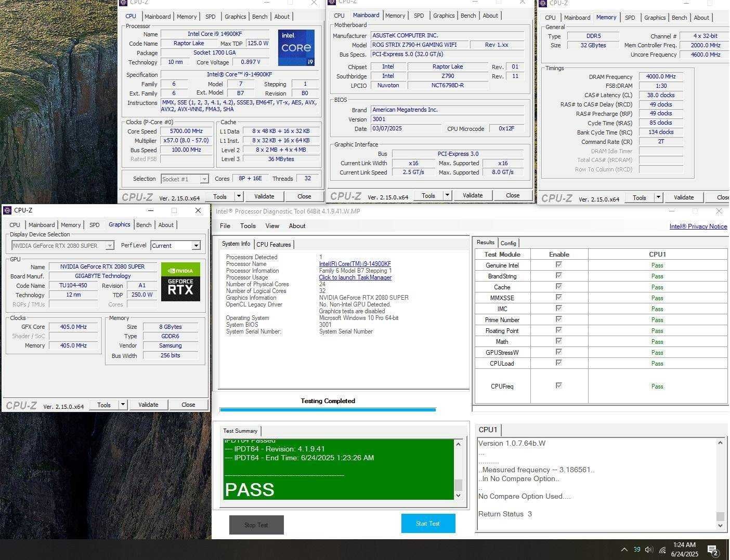Click Close button in CPU-Z Graphics window
Viewport: 730px width, 560px height.
click(188, 405)
